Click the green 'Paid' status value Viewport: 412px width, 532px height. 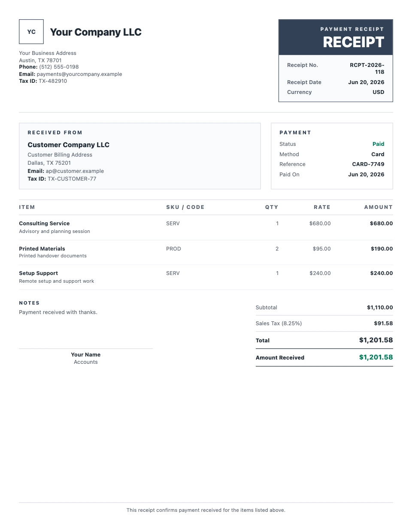tap(379, 144)
